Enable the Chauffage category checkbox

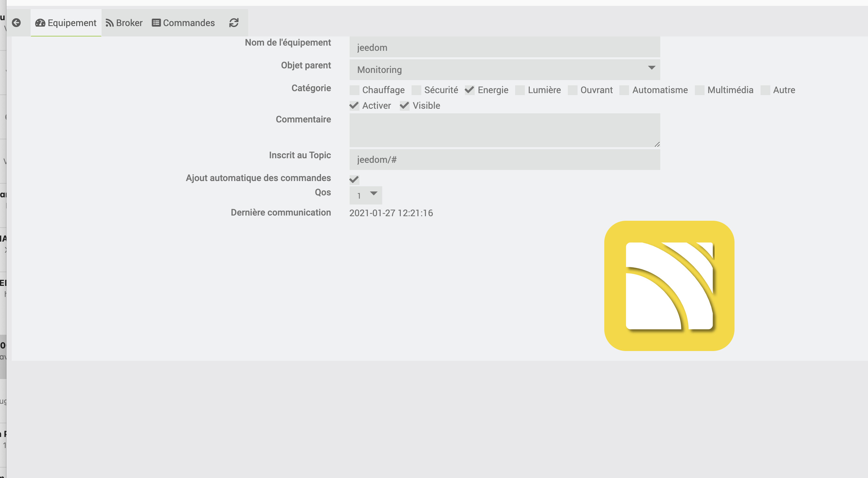354,90
